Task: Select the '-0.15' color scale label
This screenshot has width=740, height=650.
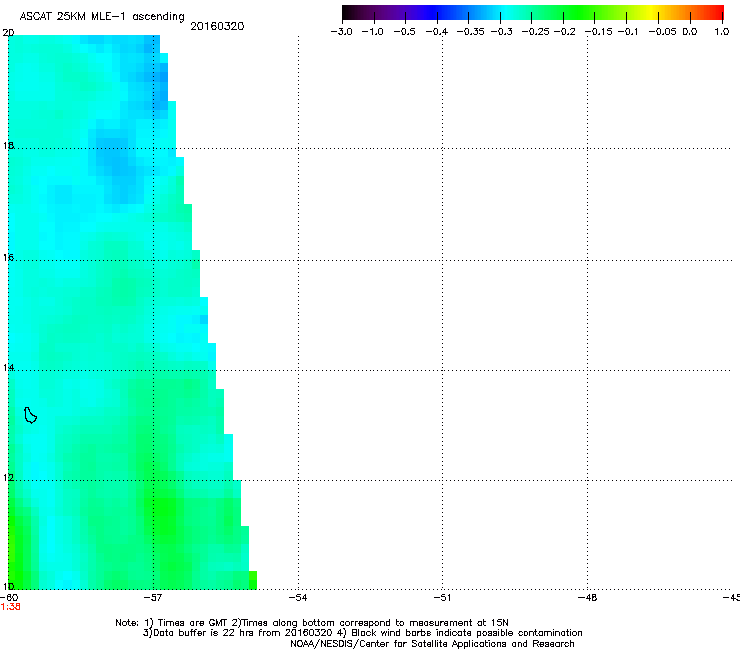Action: [x=599, y=32]
